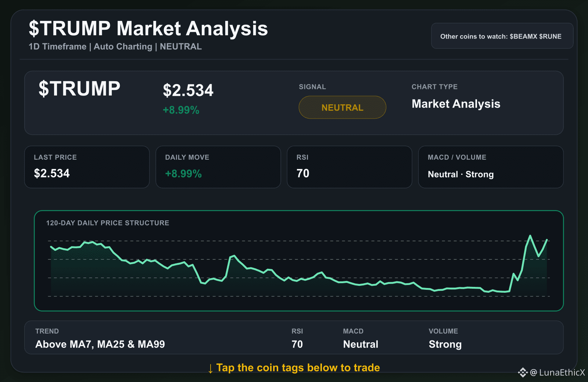
Task: Click 'Above MA7, MA25 & MA99' trend text
Action: point(100,344)
